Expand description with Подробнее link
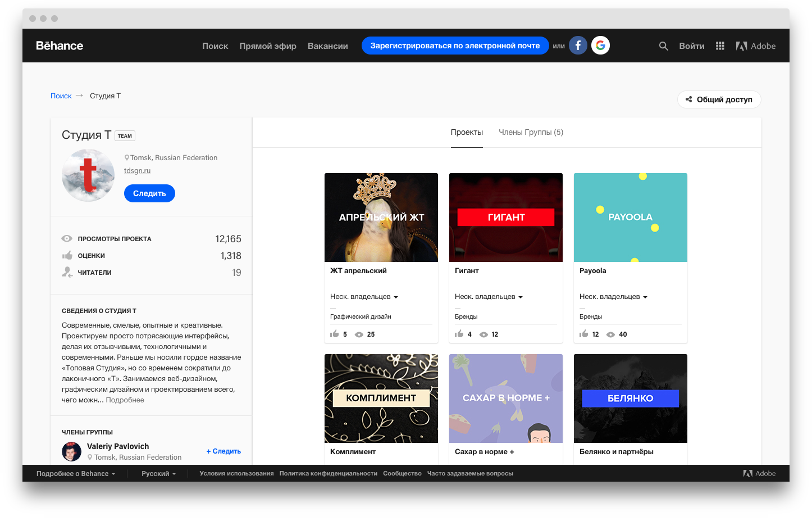This screenshot has height=521, width=812. pyautogui.click(x=125, y=400)
